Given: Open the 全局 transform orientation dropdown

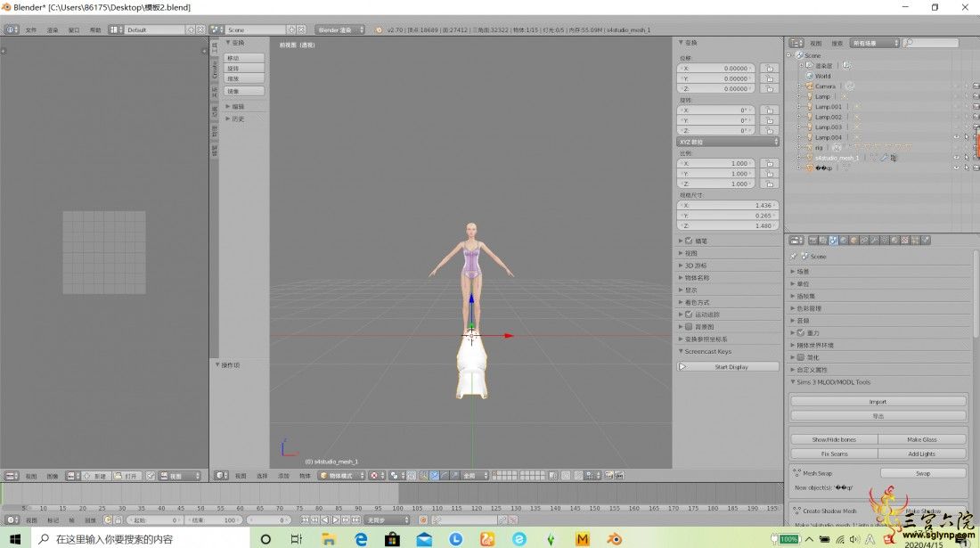Looking at the screenshot, I should [475, 476].
